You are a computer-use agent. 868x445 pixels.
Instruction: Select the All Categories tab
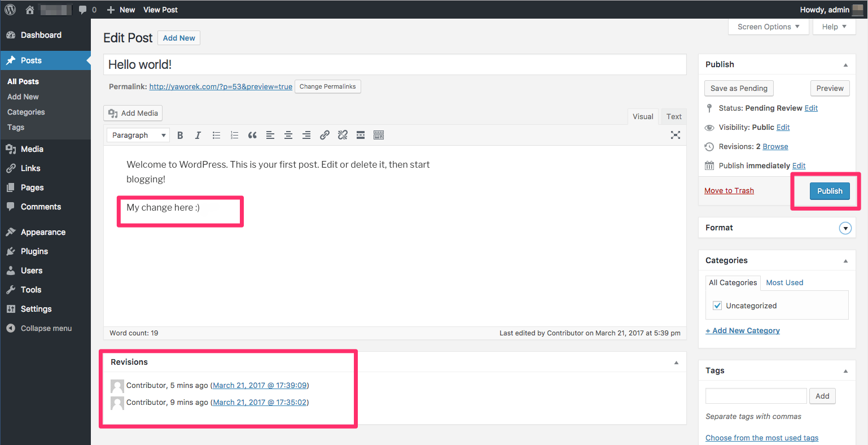[733, 282]
